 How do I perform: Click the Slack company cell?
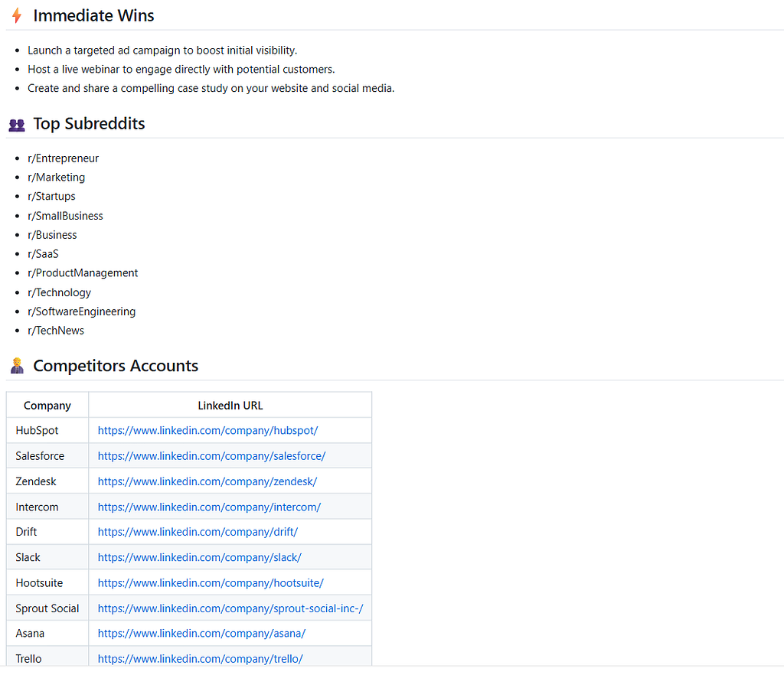click(x=47, y=558)
